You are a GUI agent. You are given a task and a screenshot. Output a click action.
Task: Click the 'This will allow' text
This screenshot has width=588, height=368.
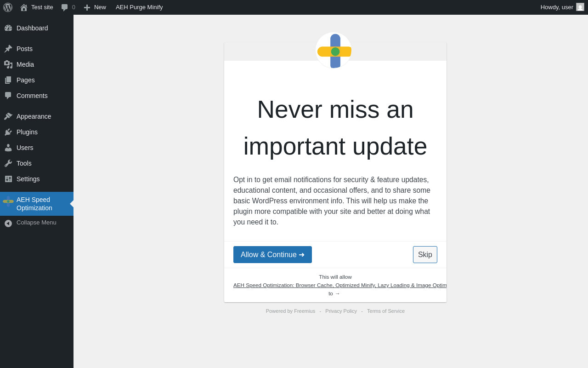(x=335, y=277)
